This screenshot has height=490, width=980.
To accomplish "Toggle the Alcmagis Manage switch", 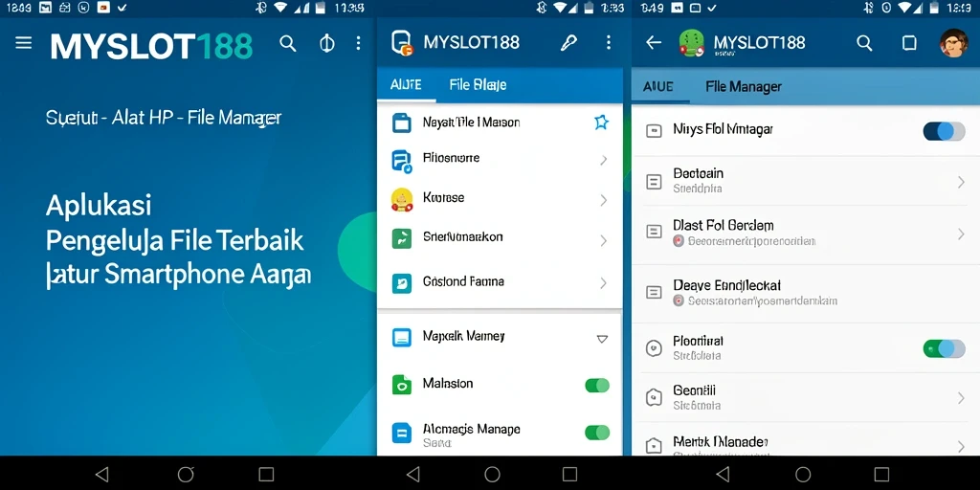I will [x=597, y=432].
